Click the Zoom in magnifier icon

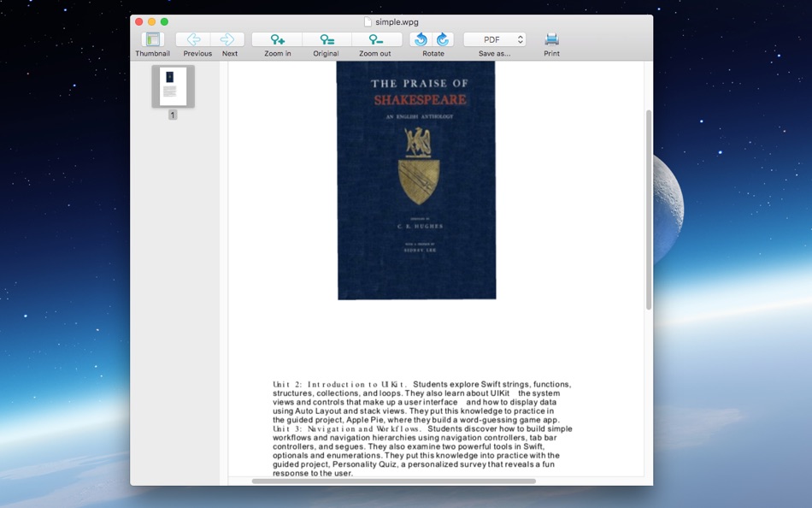277,39
